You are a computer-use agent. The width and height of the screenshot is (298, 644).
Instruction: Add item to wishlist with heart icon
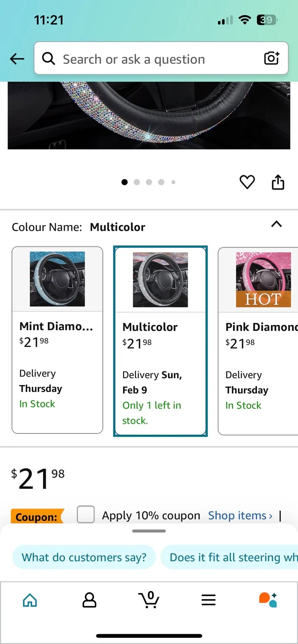click(247, 182)
